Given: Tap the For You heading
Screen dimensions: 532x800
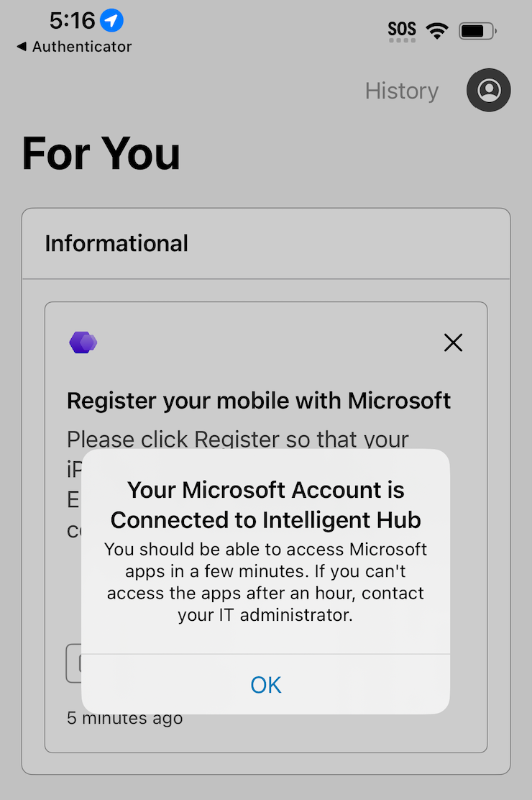Looking at the screenshot, I should [101, 153].
